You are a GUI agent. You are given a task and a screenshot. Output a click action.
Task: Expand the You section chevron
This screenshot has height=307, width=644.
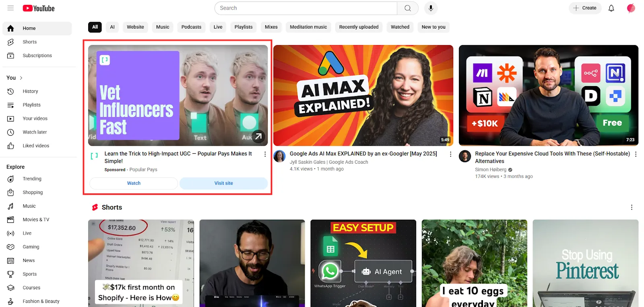click(x=21, y=78)
